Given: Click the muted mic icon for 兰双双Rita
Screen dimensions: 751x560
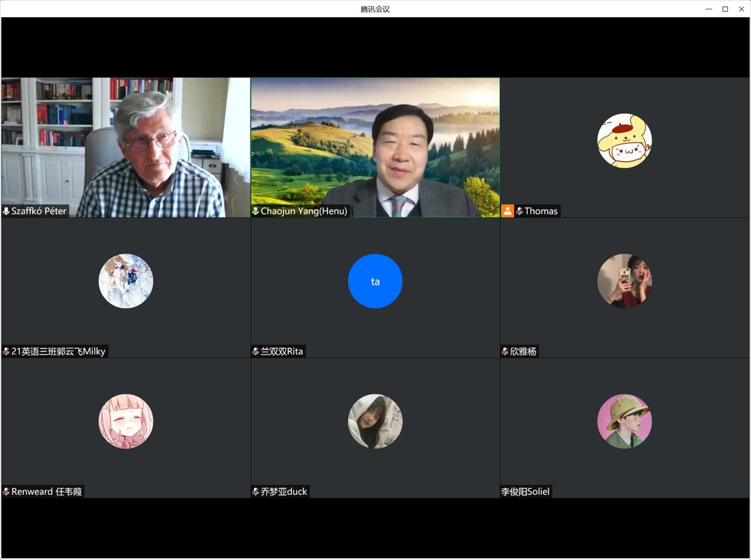Looking at the screenshot, I should (x=255, y=351).
